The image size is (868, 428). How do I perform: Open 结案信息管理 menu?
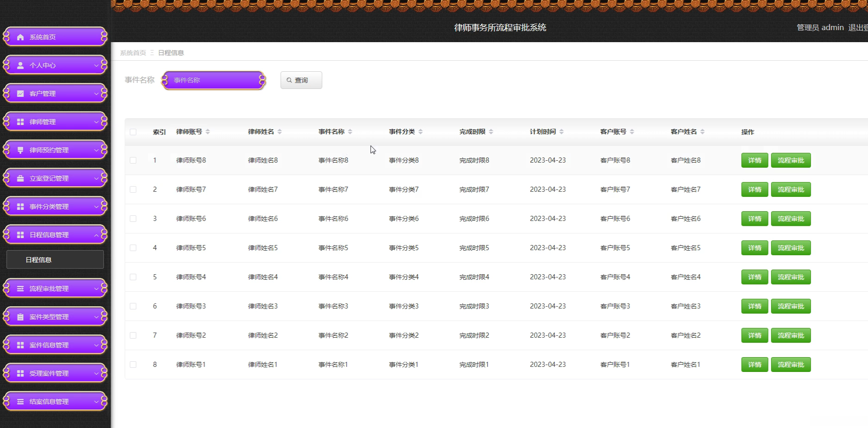(55, 402)
